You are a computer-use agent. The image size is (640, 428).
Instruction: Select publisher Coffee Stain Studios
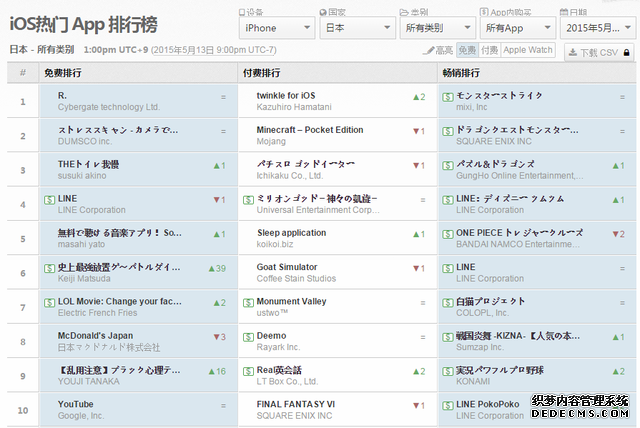[x=296, y=278]
